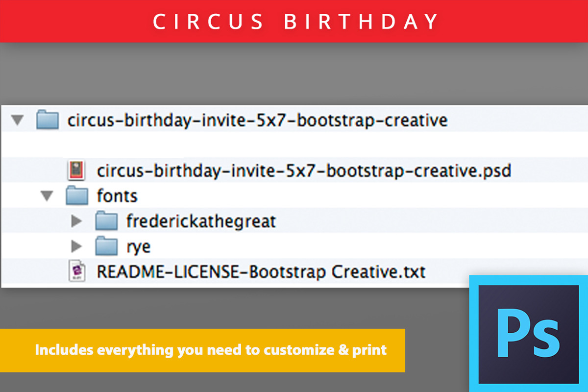The height and width of the screenshot is (392, 588).
Task: Select the fonts folder name
Action: (117, 196)
